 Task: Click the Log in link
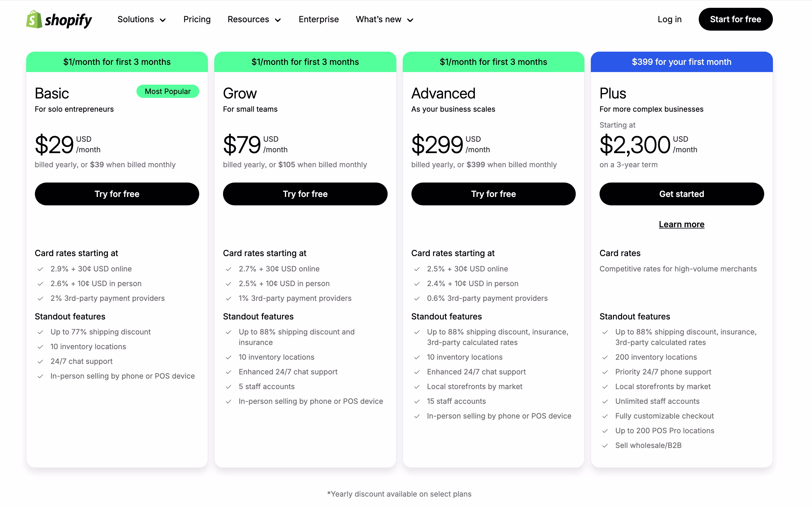click(x=670, y=20)
